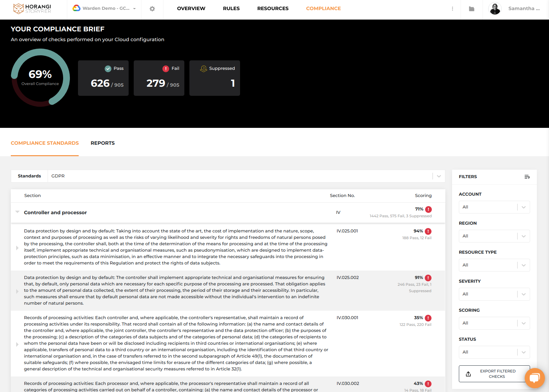The image size is (549, 392).
Task: Click section number IV.030.002
Action: (348, 384)
